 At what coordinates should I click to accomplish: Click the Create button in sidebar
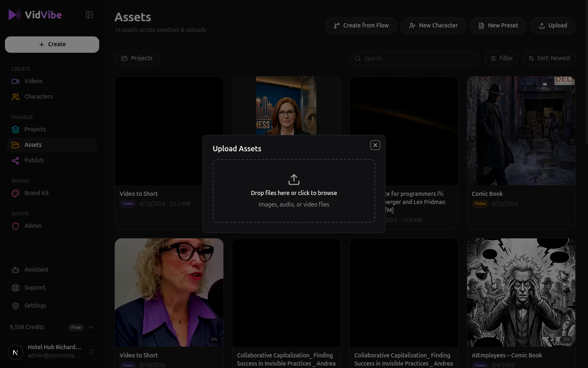52,45
